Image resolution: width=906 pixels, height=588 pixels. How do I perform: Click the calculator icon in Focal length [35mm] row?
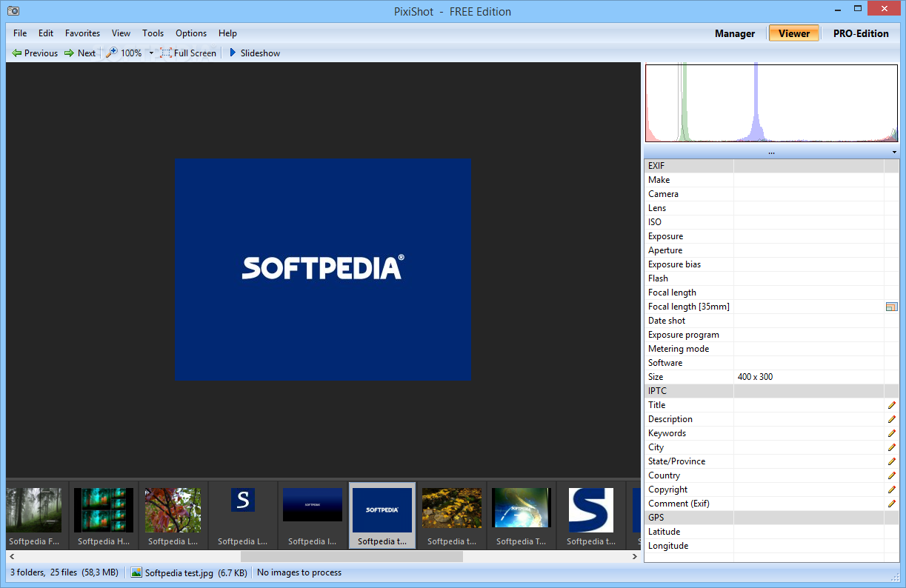[891, 307]
